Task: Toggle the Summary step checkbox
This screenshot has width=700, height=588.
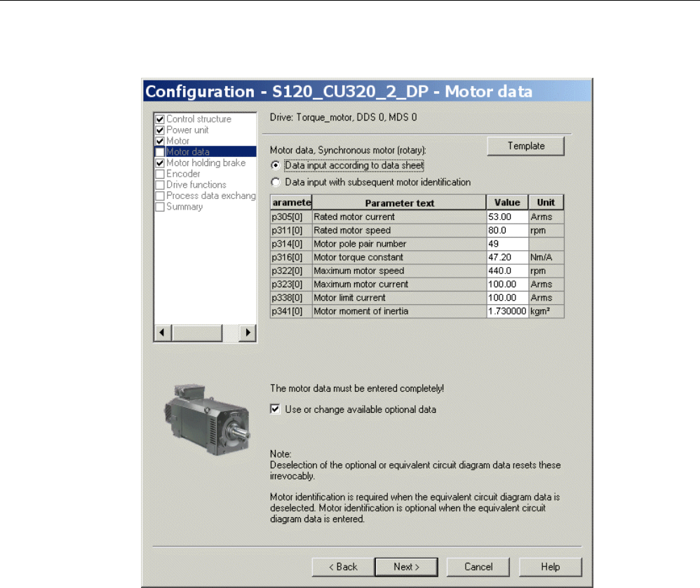Action: (160, 207)
